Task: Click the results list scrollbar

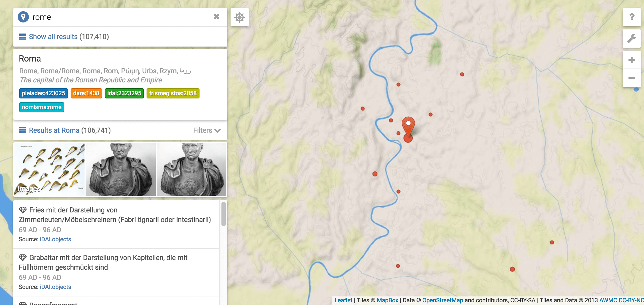Action: (223, 214)
